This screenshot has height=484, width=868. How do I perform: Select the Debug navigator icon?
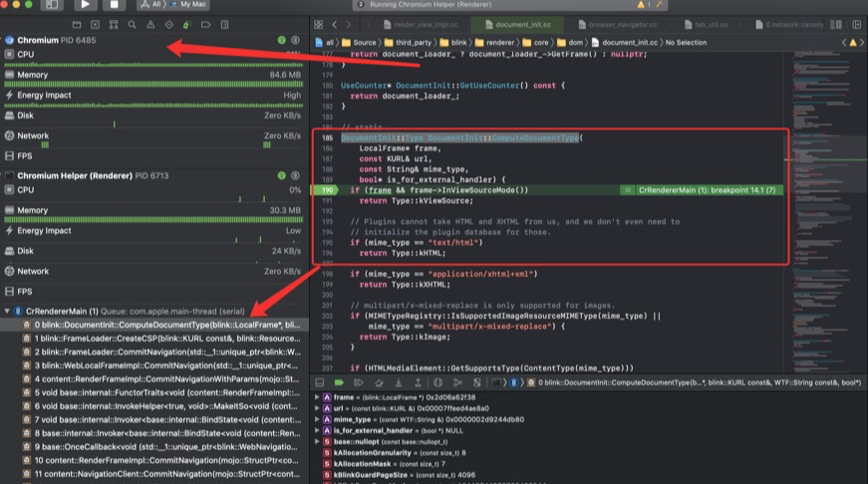click(186, 24)
